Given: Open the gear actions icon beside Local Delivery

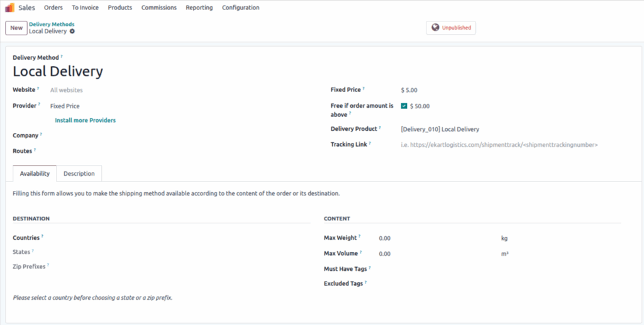Looking at the screenshot, I should tap(72, 31).
